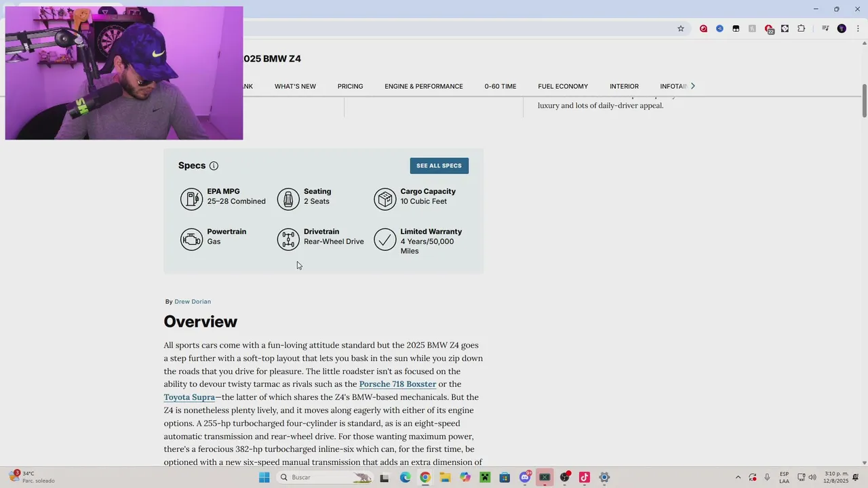The width and height of the screenshot is (868, 488).
Task: Click the Limited Warranty checkmark icon
Action: click(x=385, y=239)
